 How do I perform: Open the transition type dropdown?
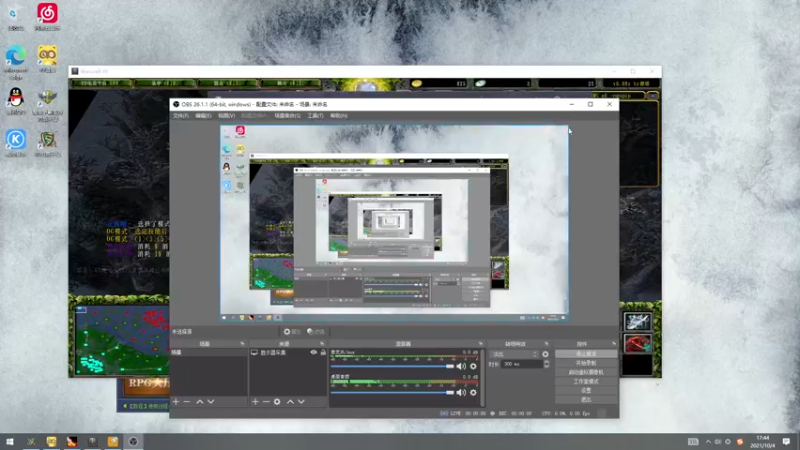[x=514, y=354]
